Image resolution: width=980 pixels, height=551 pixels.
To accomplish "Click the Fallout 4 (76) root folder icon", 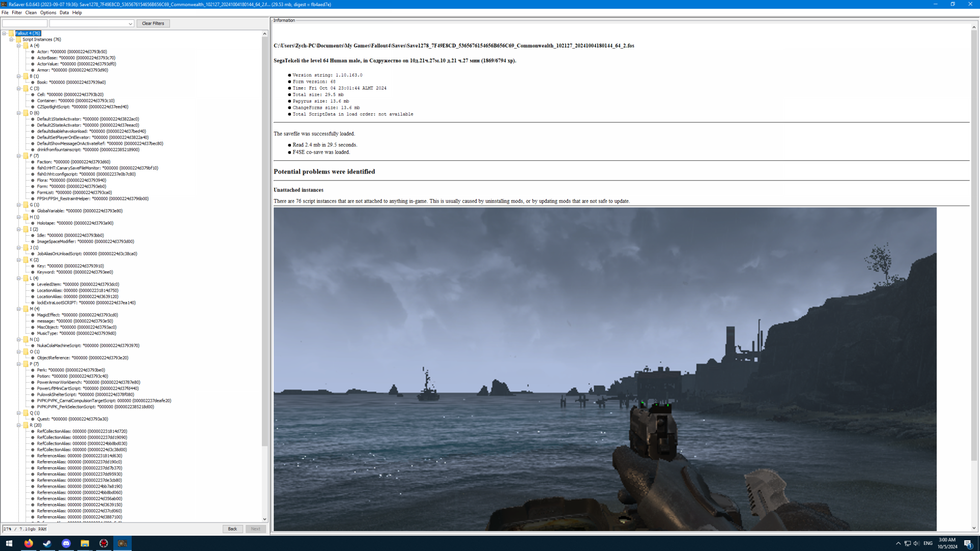I will (11, 33).
